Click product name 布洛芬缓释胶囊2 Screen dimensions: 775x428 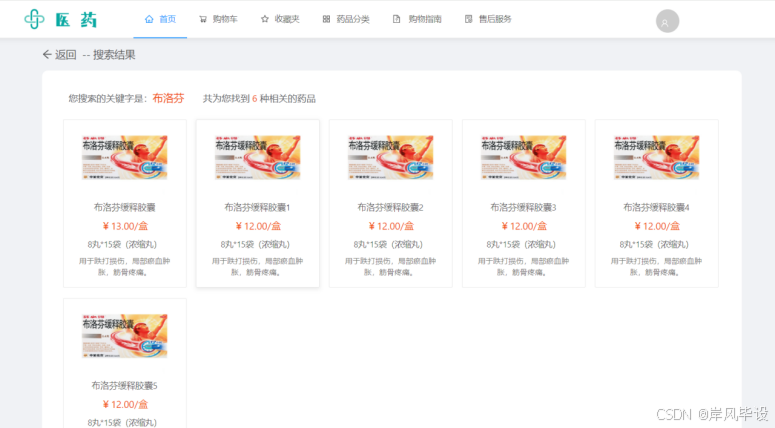(x=390, y=208)
